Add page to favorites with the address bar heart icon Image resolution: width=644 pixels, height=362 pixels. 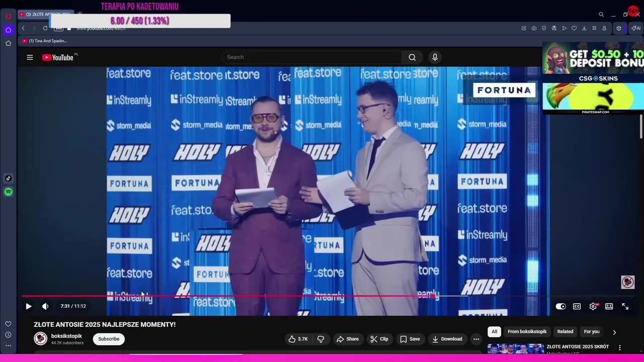[x=574, y=28]
